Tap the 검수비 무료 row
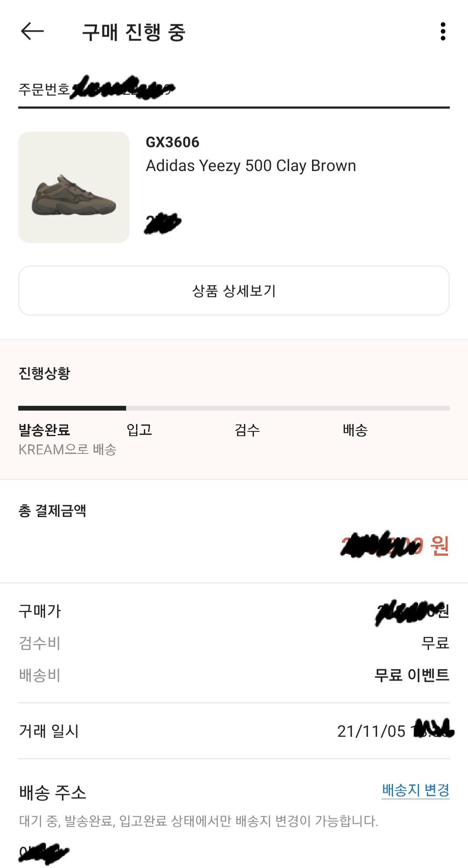Viewport: 468px width, 868px height. (234, 643)
